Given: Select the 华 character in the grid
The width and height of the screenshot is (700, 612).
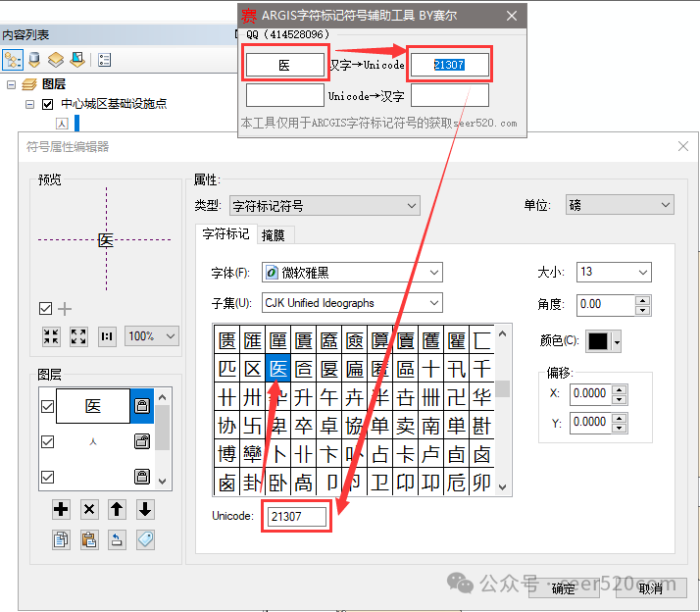Looking at the screenshot, I should click(481, 396).
